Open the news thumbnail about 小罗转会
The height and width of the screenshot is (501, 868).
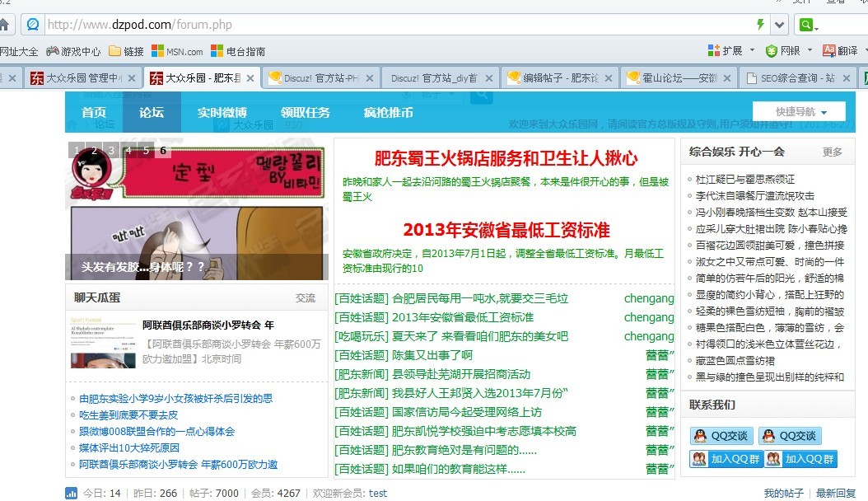103,342
